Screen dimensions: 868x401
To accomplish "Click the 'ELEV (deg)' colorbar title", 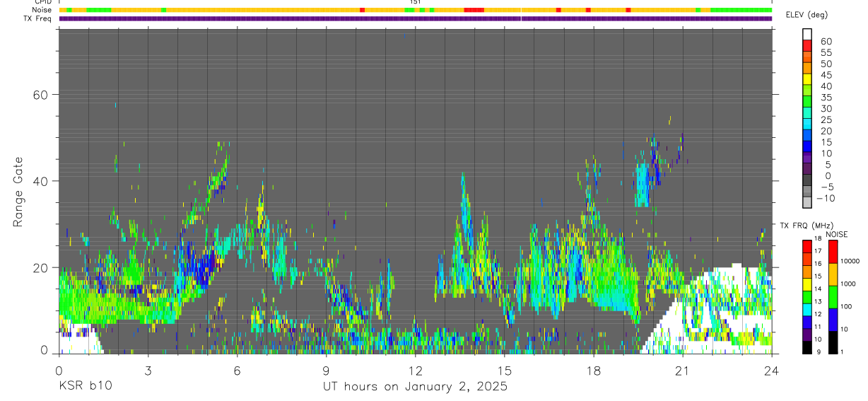I will [x=807, y=15].
